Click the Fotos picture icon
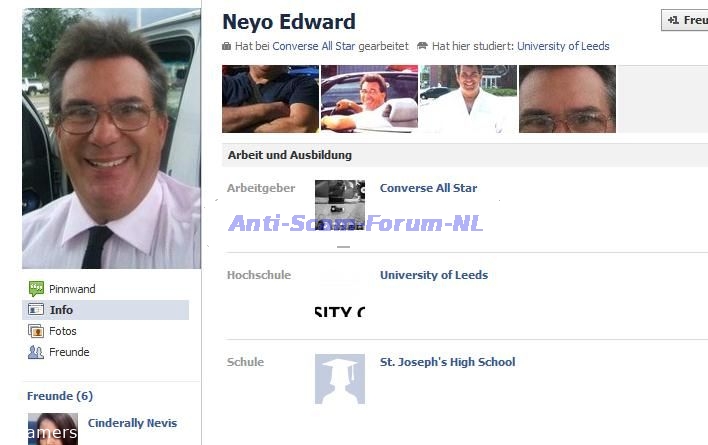This screenshot has height=445, width=708. coord(36,331)
